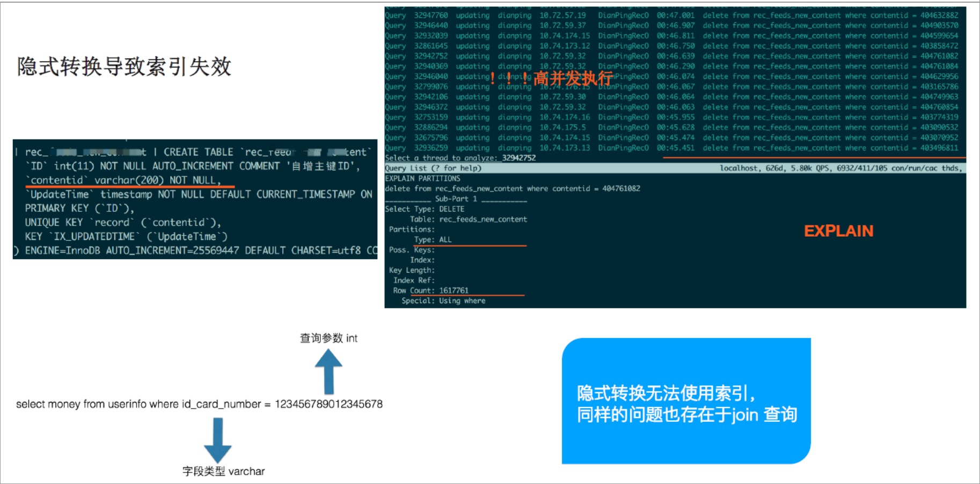Click the 'Type: ALL' line
The width and height of the screenshot is (980, 484).
tap(433, 239)
